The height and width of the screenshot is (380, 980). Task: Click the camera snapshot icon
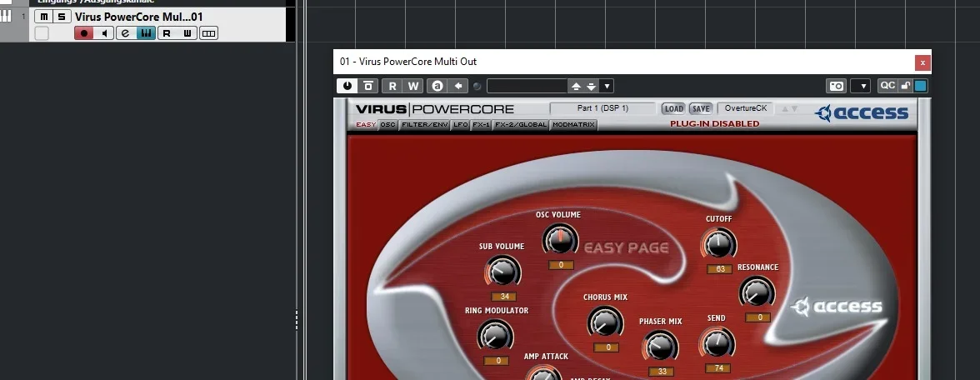pos(837,86)
